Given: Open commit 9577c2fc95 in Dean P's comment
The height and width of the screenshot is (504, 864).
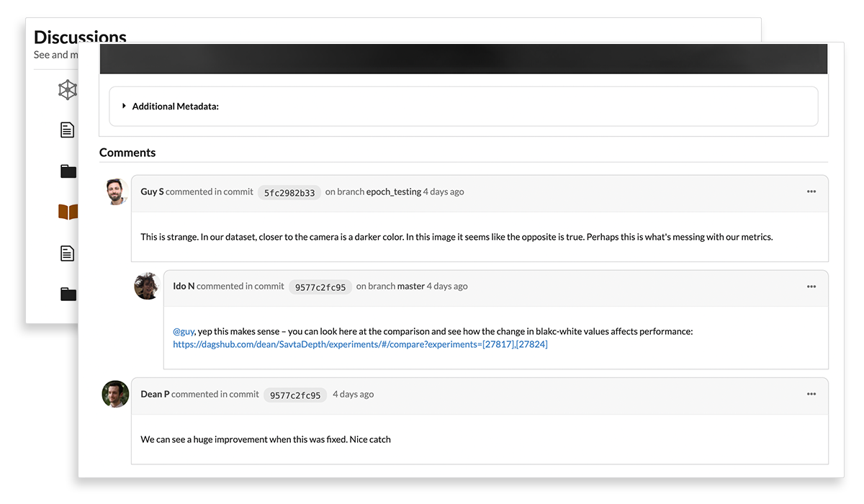Looking at the screenshot, I should (295, 395).
